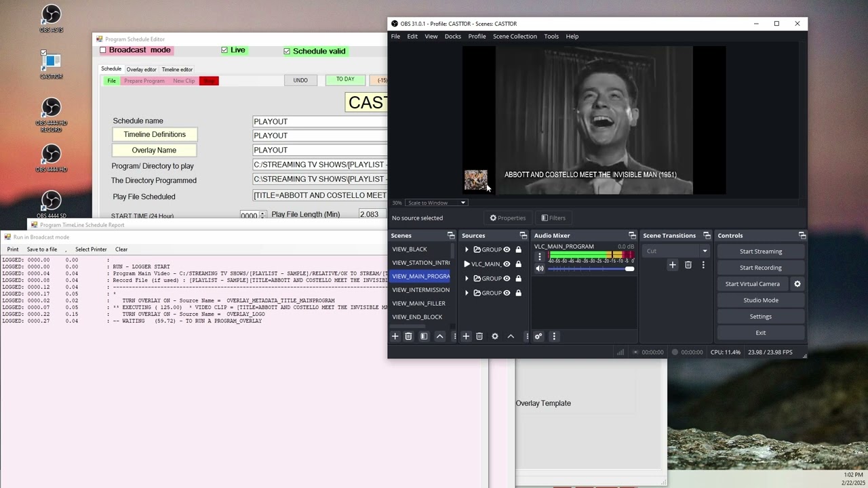Open OBS File menu
Viewport: 868px width, 488px height.
[395, 37]
